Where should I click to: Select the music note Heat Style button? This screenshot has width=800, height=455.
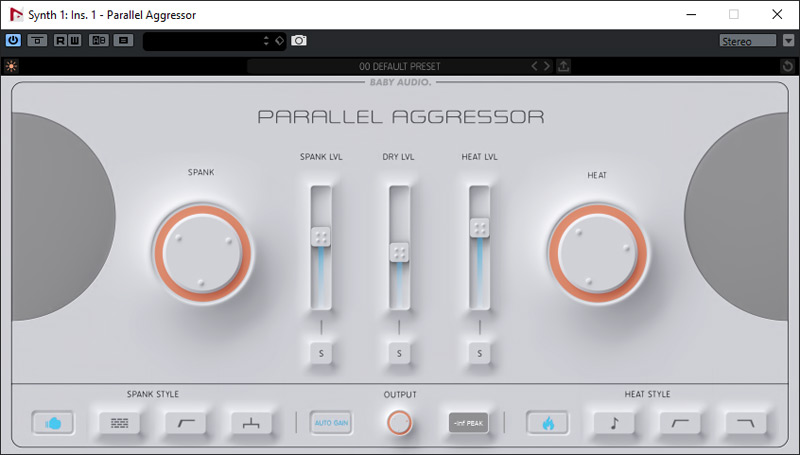pos(614,423)
